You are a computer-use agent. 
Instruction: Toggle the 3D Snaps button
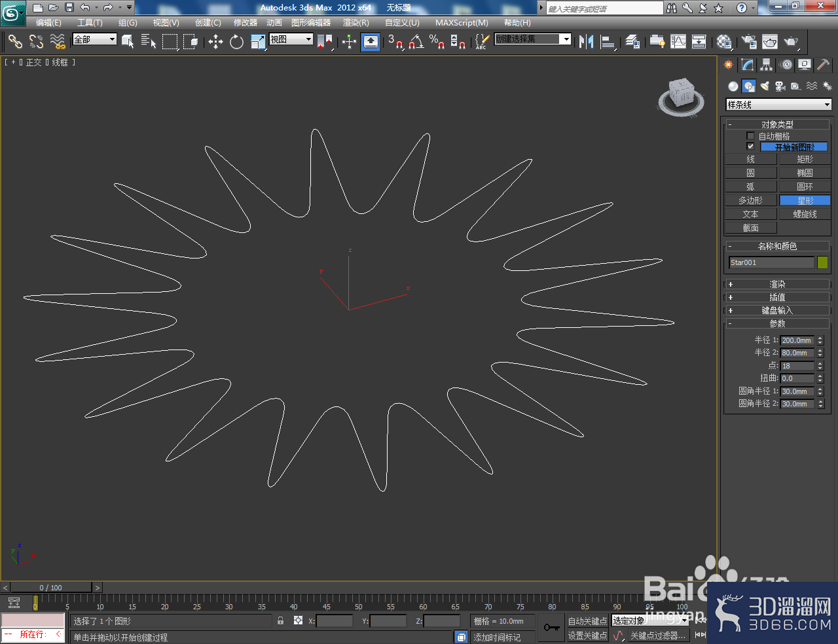395,42
